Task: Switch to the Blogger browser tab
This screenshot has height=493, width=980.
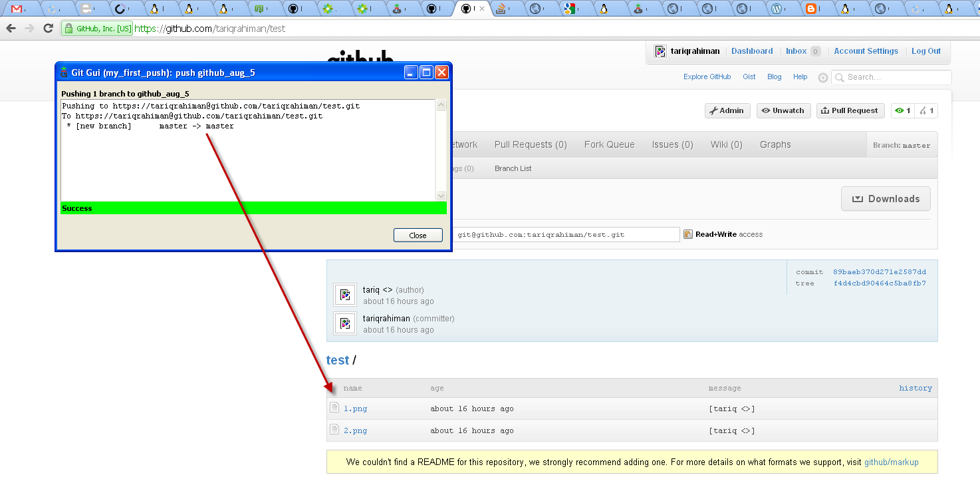Action: pos(810,9)
